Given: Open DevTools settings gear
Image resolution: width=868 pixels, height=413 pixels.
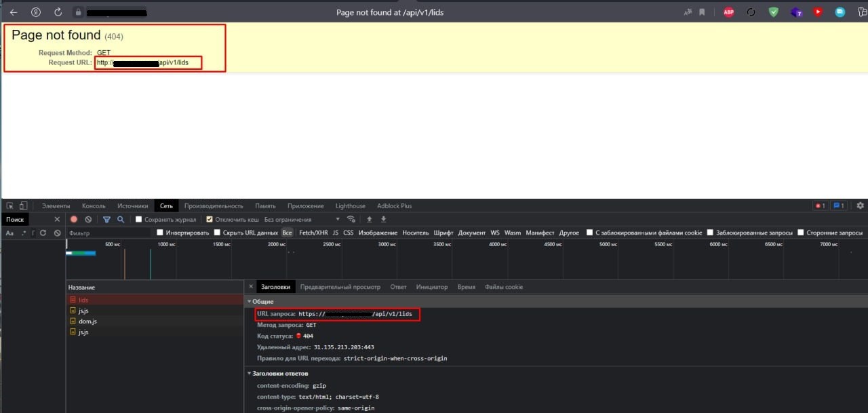Looking at the screenshot, I should tap(861, 205).
